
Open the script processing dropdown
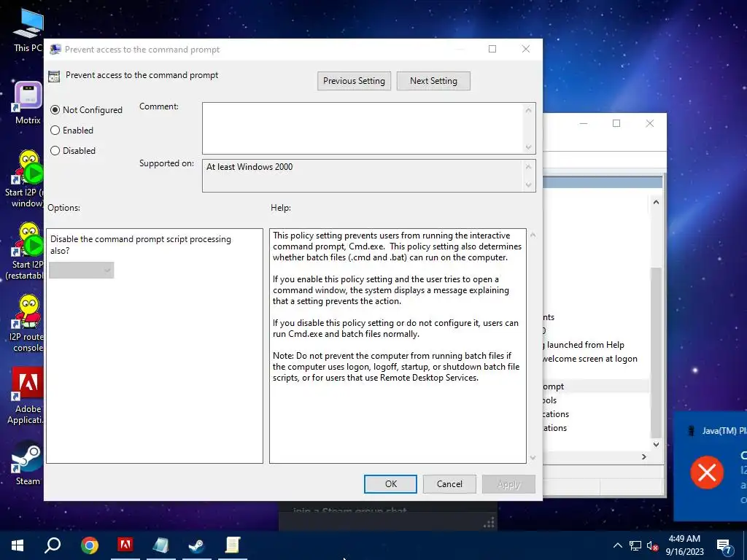(x=82, y=270)
